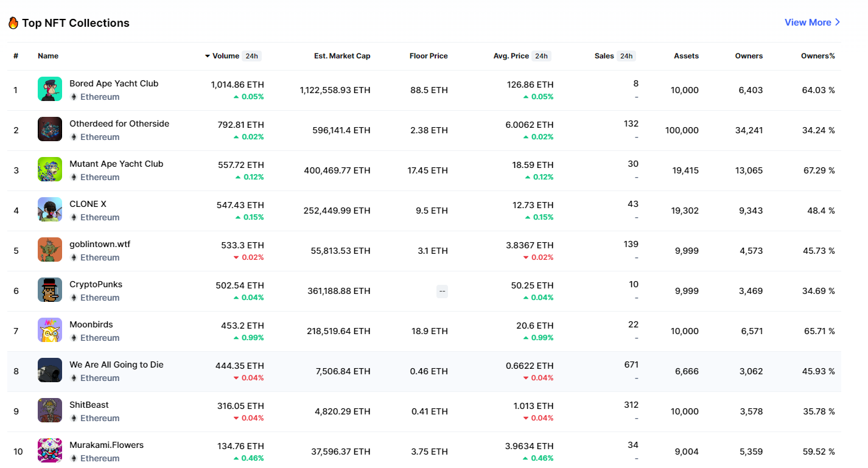
Task: Click the Otherdeed for Otherside avatar
Action: (50, 129)
